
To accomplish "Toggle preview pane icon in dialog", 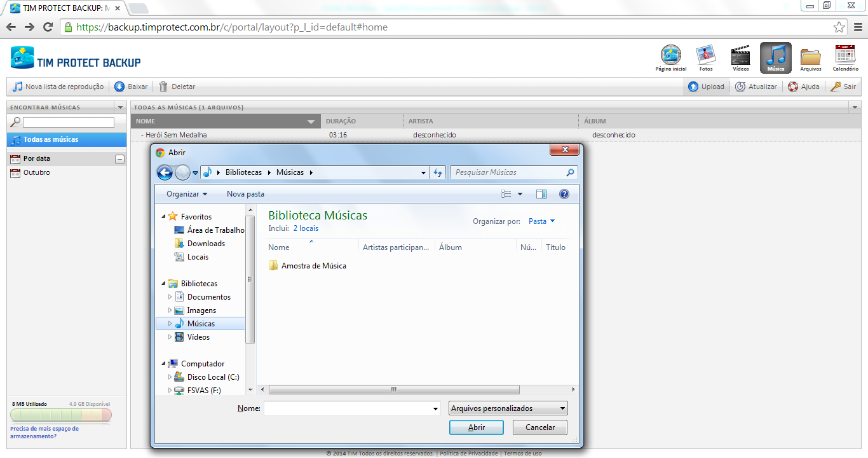I will [541, 194].
